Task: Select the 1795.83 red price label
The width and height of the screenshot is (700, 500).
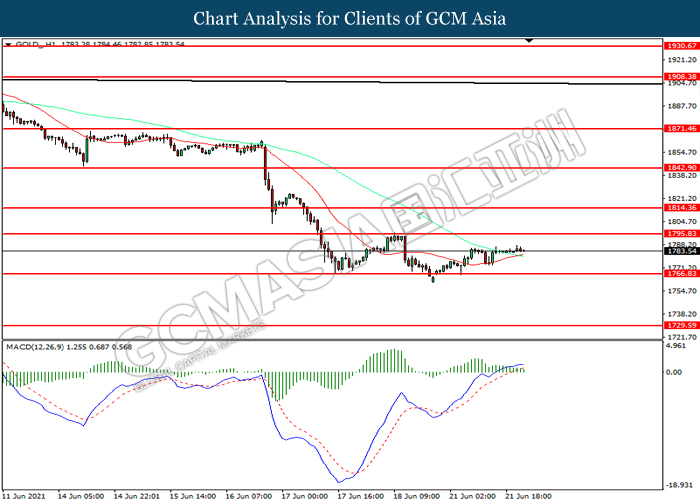Action: [682, 233]
